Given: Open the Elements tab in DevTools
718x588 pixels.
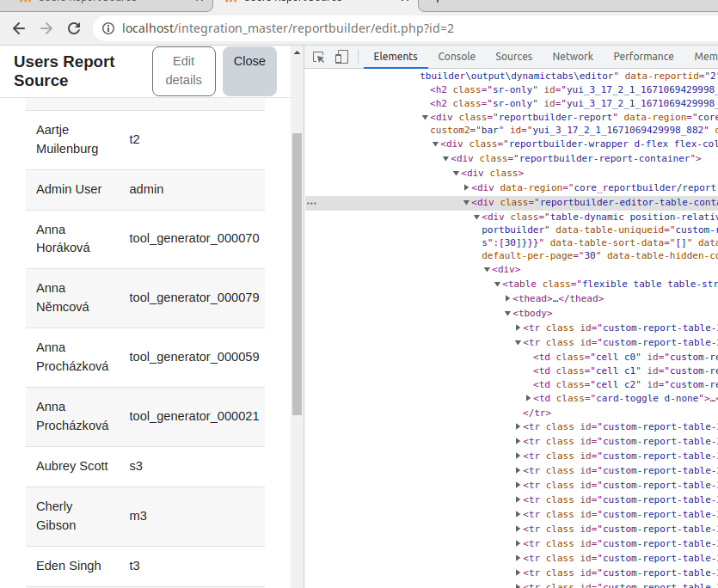Looking at the screenshot, I should pyautogui.click(x=396, y=57).
